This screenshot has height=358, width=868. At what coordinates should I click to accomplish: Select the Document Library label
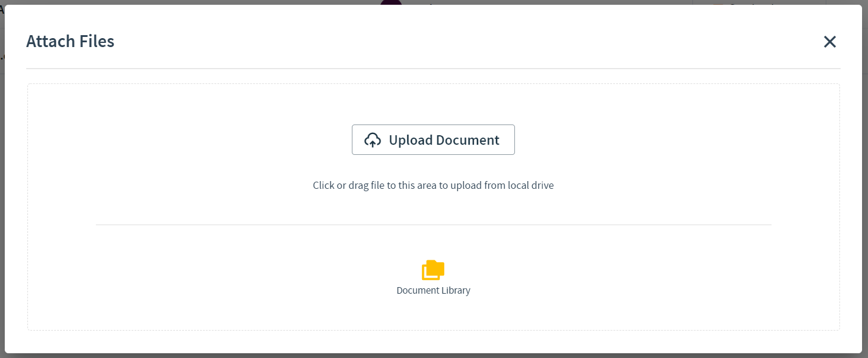tap(433, 291)
